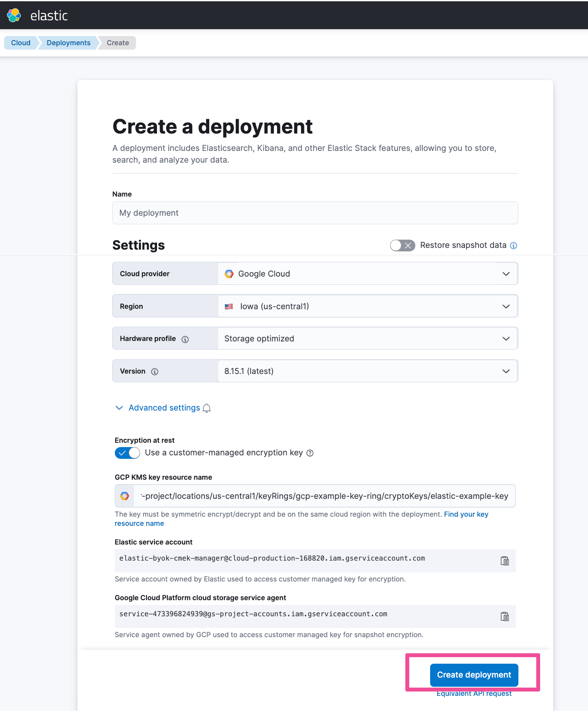Collapse the Advanced settings section
The width and height of the screenshot is (588, 715).
click(157, 408)
